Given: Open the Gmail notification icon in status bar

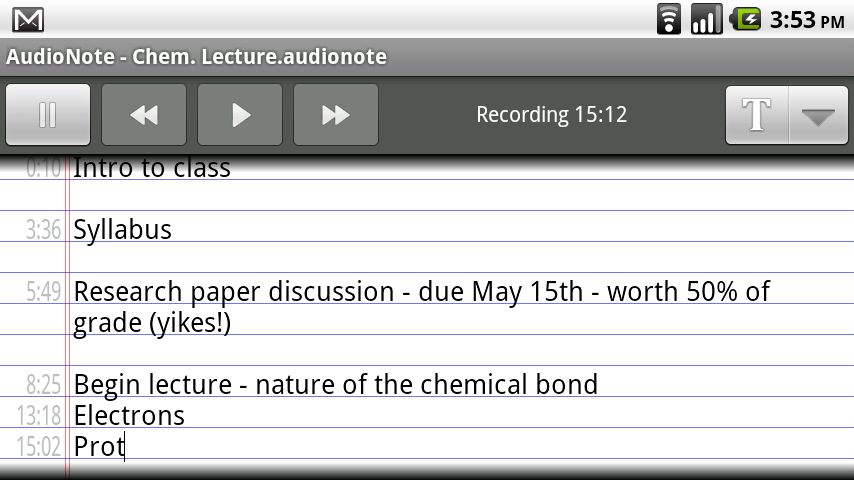Looking at the screenshot, I should [x=28, y=20].
